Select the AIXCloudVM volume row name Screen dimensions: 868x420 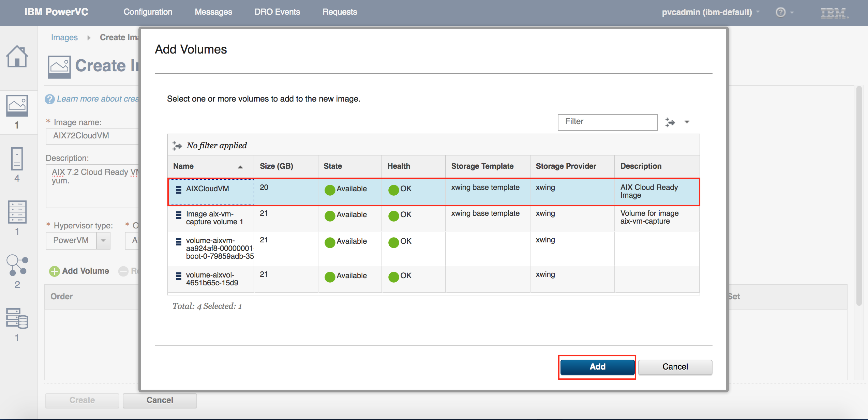click(207, 189)
